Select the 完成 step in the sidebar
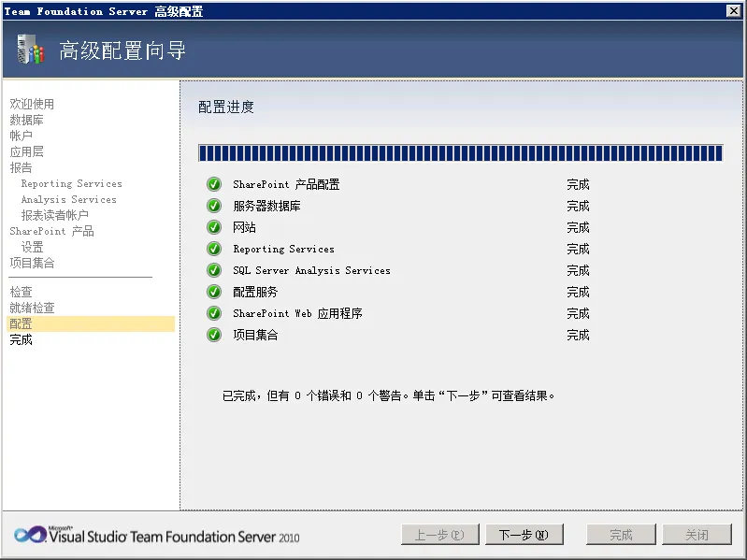 coord(21,339)
